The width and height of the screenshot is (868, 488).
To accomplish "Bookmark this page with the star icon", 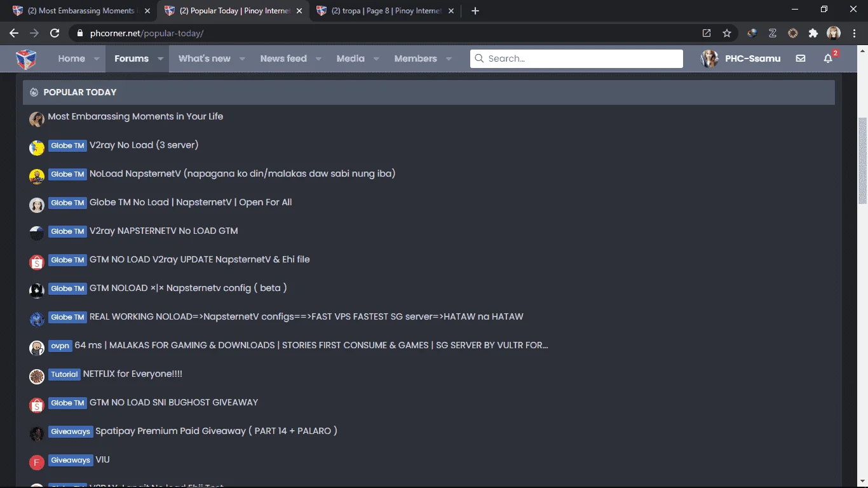I will (727, 33).
